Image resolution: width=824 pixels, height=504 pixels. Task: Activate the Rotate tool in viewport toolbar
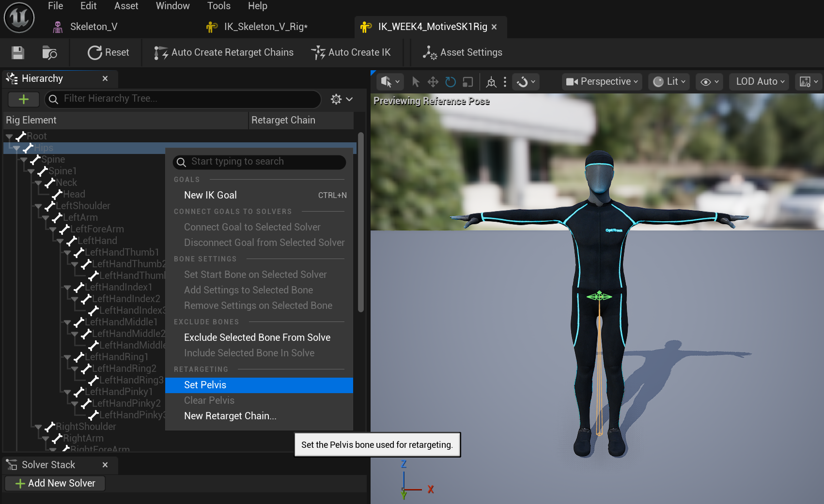click(x=450, y=81)
